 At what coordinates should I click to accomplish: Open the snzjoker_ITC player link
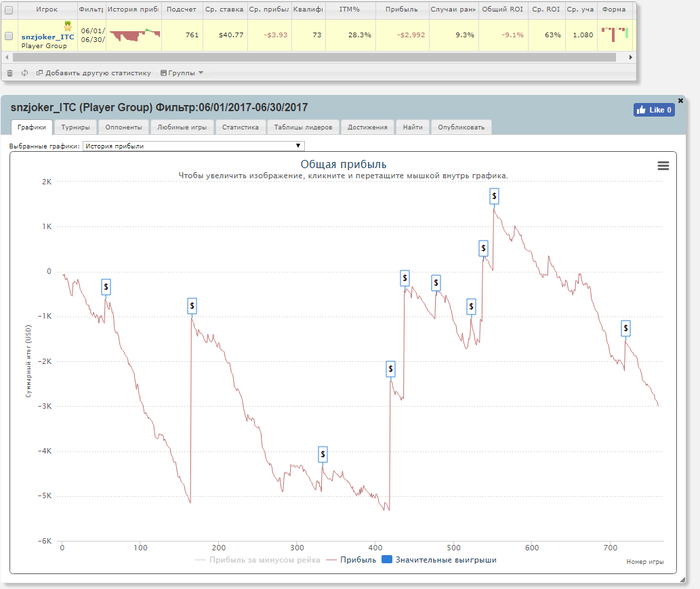48,37
